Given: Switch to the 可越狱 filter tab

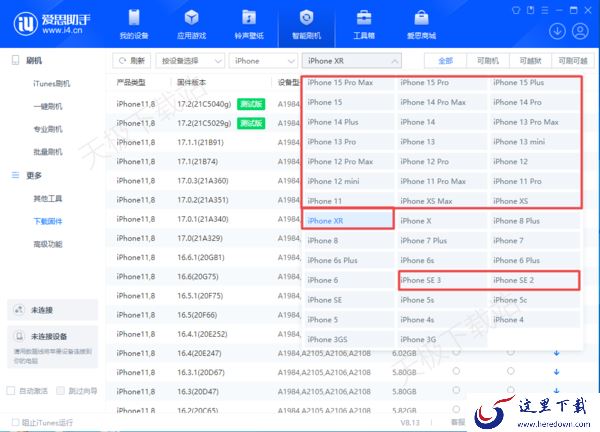Looking at the screenshot, I should pyautogui.click(x=530, y=61).
